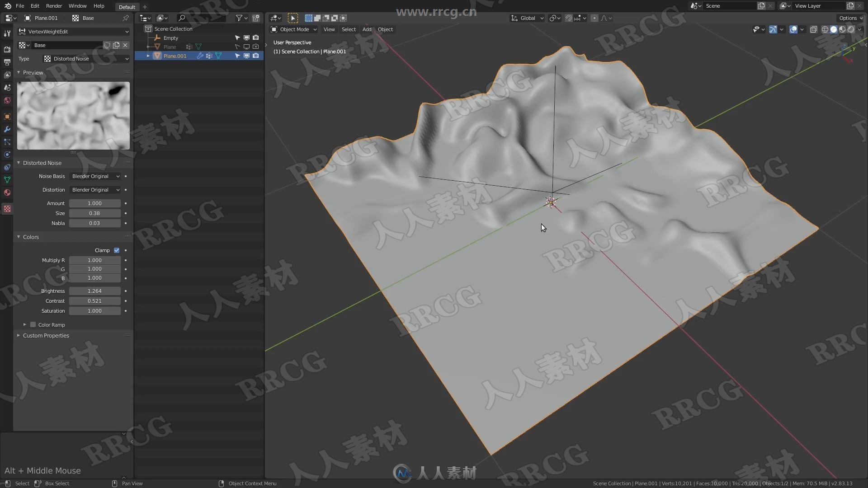The image size is (868, 488).
Task: Toggle Clamp checkbox in Colors section
Action: (117, 250)
